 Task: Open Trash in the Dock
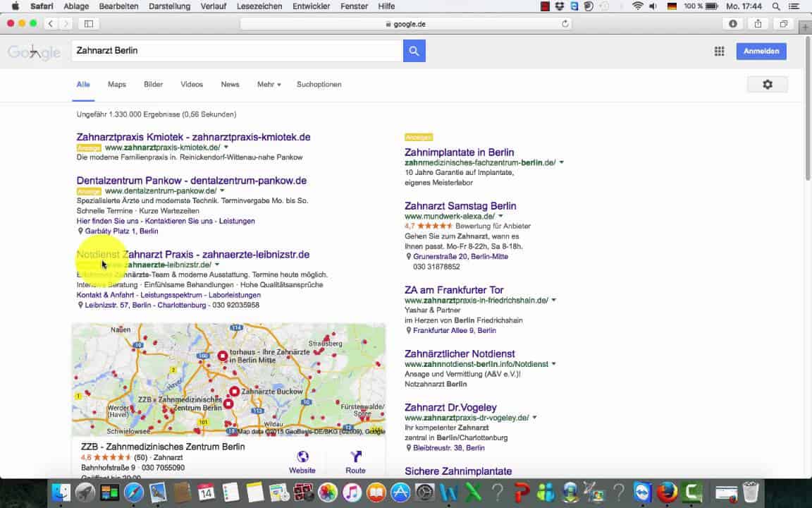pos(751,492)
